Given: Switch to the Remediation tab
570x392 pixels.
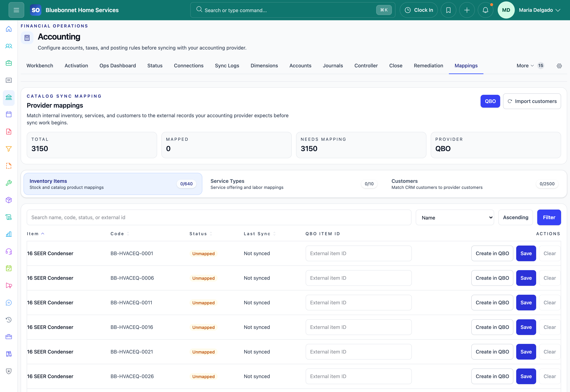Looking at the screenshot, I should pyautogui.click(x=428, y=66).
